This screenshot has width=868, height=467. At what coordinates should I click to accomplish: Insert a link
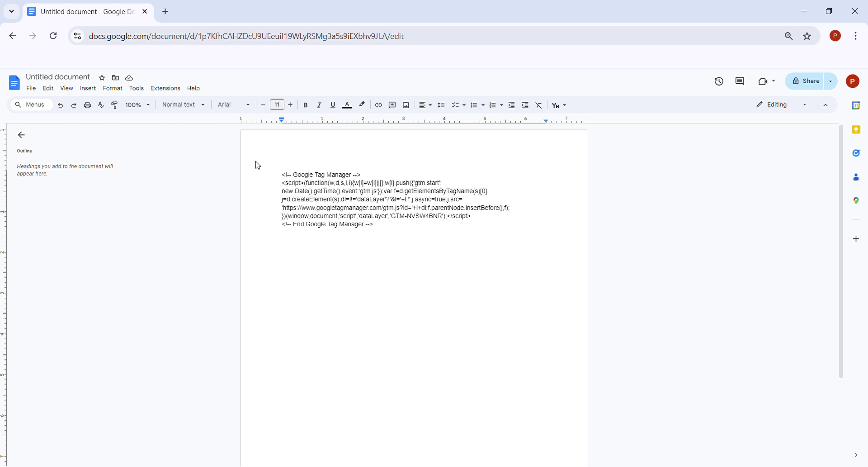(x=379, y=105)
